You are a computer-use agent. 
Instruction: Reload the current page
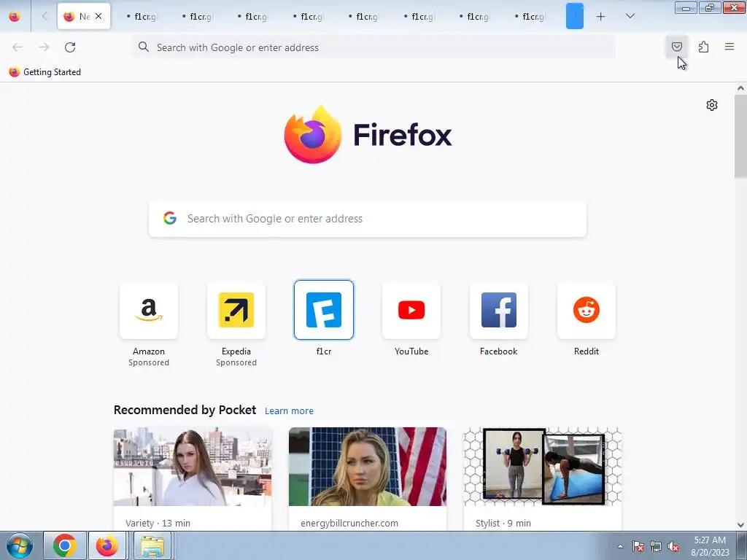[70, 47]
